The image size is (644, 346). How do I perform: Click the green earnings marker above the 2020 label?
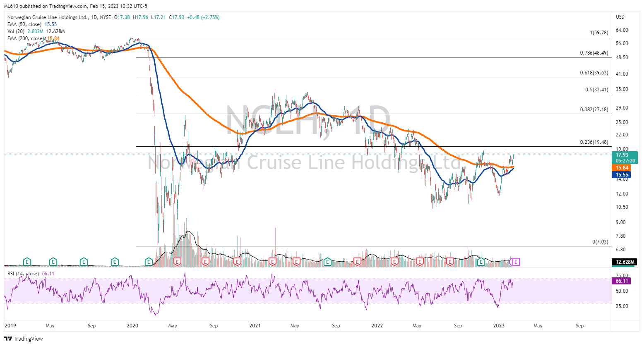click(x=149, y=262)
